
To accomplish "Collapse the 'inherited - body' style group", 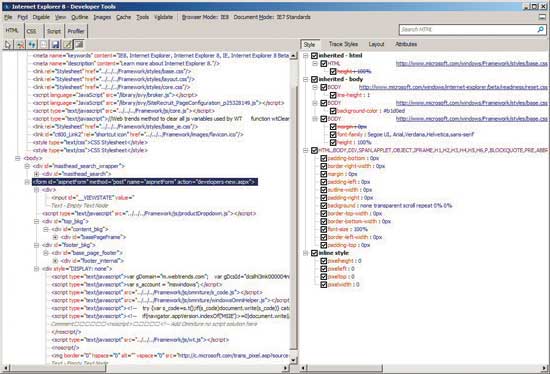I will (x=306, y=79).
